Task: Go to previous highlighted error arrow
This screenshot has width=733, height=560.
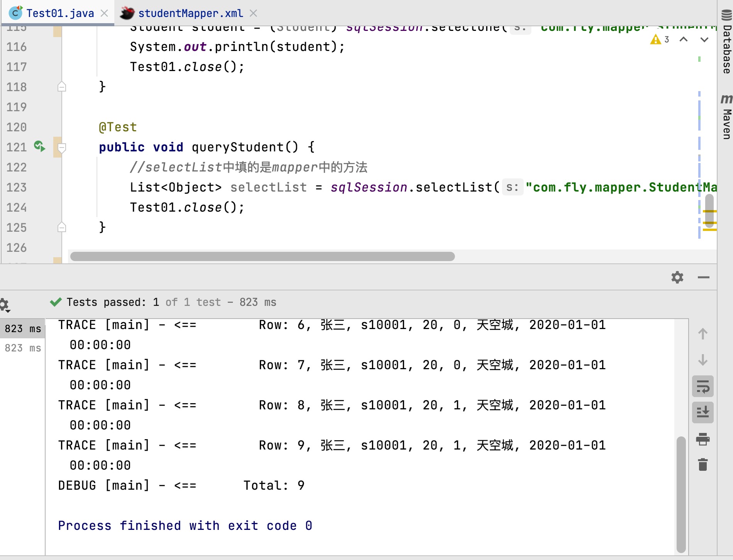Action: click(x=684, y=39)
